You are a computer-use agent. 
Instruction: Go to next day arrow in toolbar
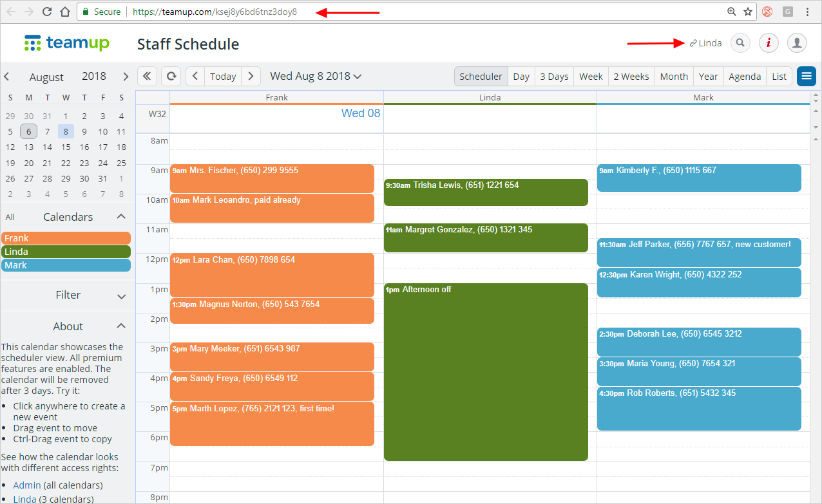point(251,76)
